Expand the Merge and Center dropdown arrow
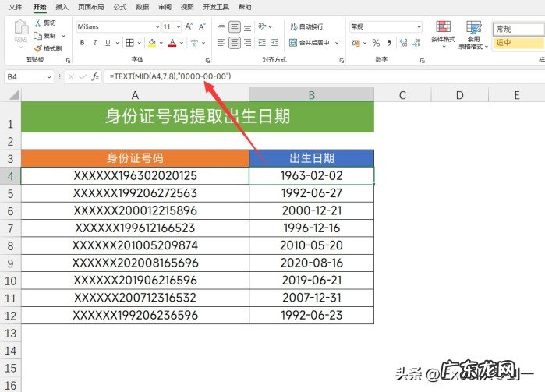Screen dimensions: 545x392 (337, 43)
